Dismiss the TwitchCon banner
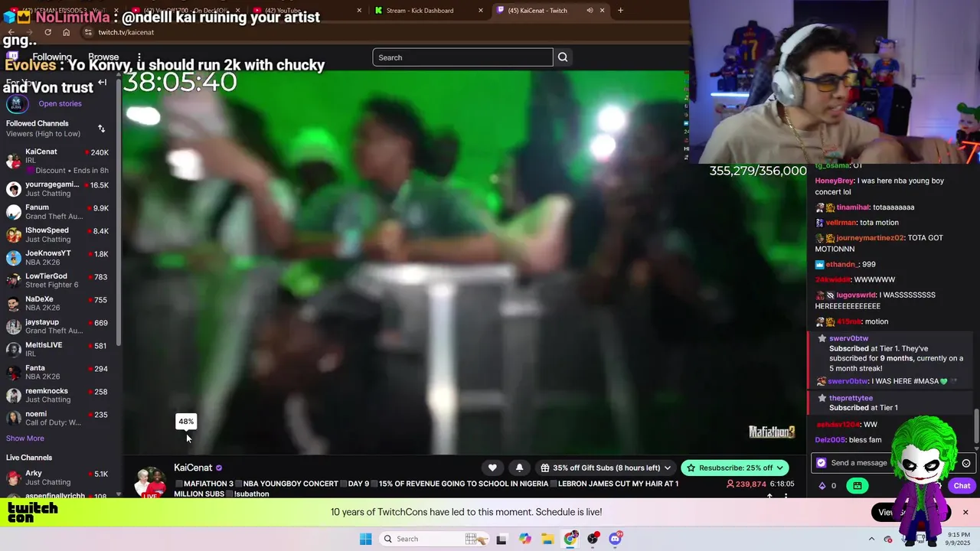Screen dimensions: 980x551 click(965, 512)
